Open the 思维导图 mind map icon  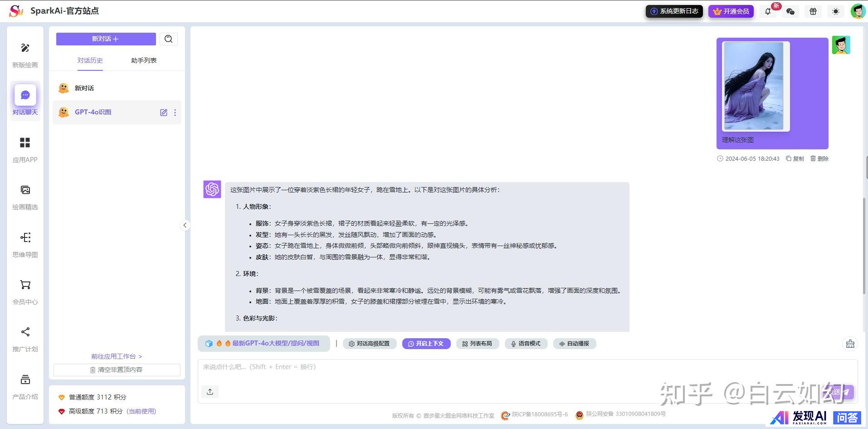pos(25,237)
